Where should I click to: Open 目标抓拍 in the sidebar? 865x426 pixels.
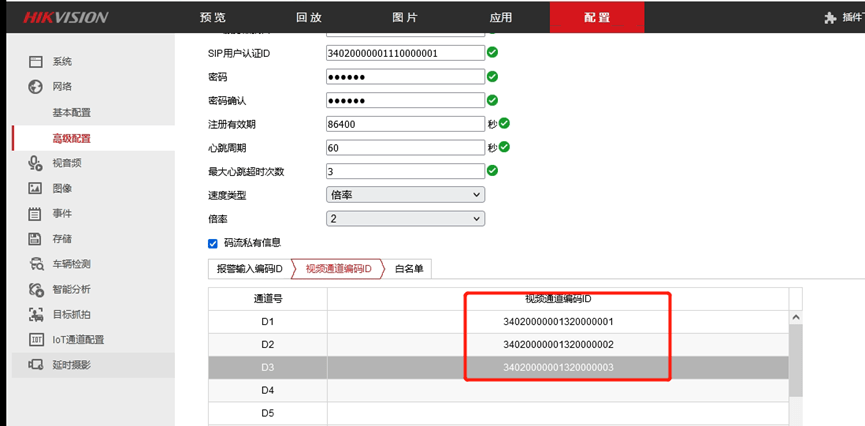point(72,315)
